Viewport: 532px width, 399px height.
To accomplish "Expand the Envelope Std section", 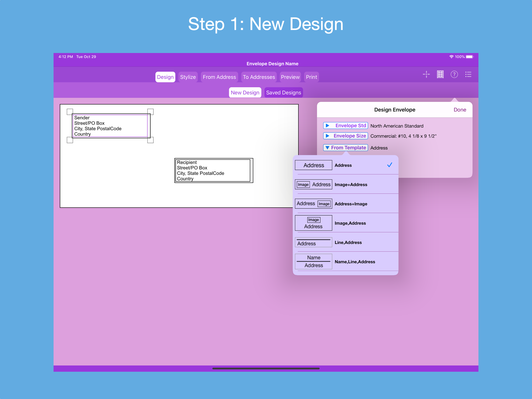I will (345, 125).
